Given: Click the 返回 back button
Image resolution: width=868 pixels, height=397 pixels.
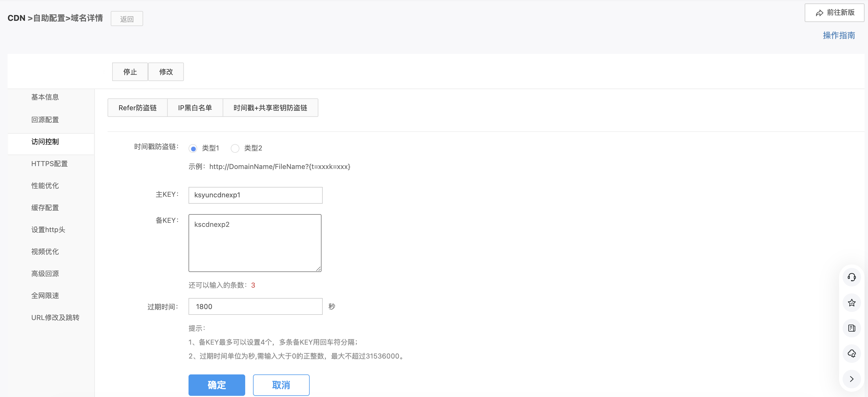Looking at the screenshot, I should [127, 19].
